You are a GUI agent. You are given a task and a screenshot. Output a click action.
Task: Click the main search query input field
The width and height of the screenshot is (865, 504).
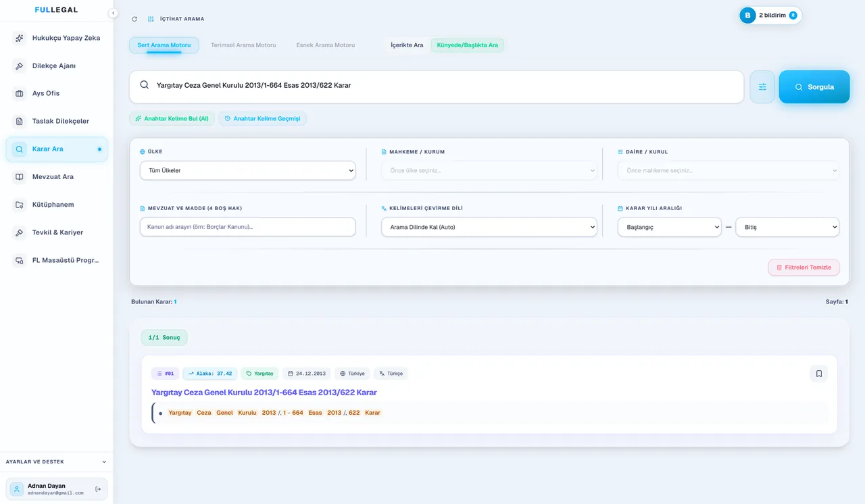[x=437, y=86]
